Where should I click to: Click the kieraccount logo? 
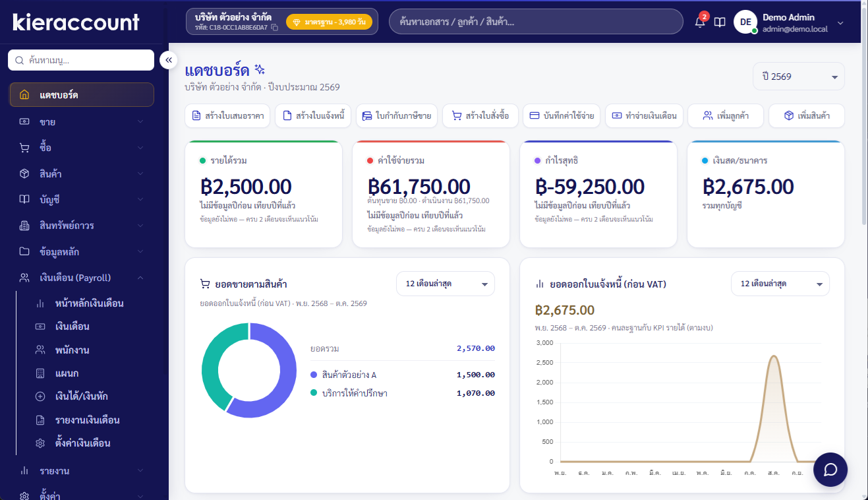76,22
